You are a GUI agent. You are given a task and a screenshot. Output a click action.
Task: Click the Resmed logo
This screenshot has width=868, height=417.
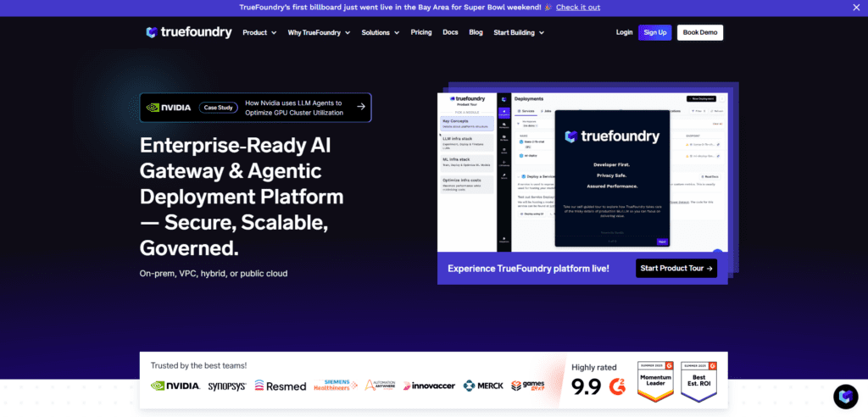point(280,386)
